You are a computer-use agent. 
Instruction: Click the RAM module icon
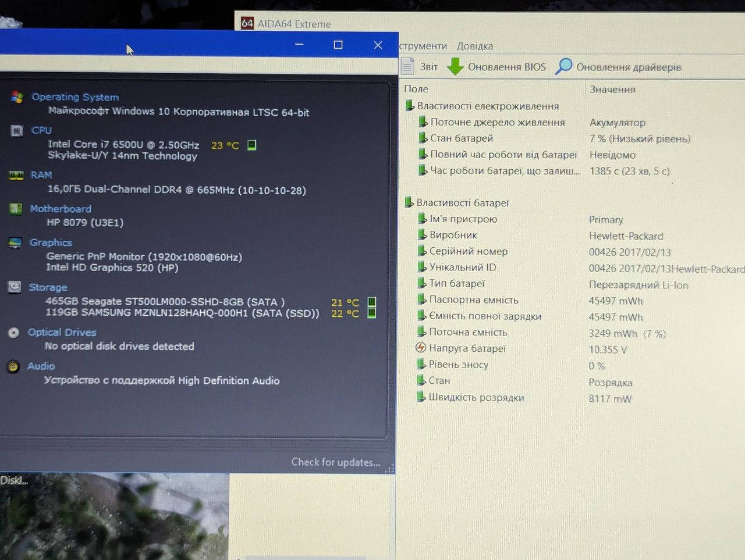click(16, 175)
